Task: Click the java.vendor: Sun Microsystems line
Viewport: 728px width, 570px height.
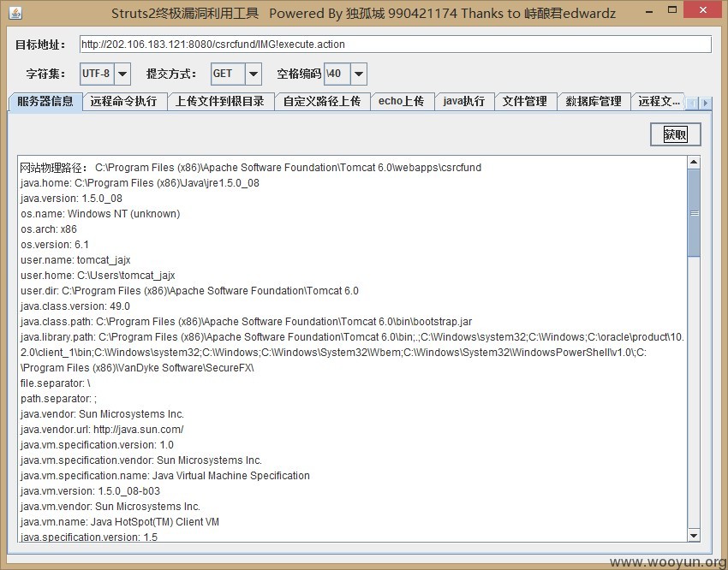Action: click(102, 414)
